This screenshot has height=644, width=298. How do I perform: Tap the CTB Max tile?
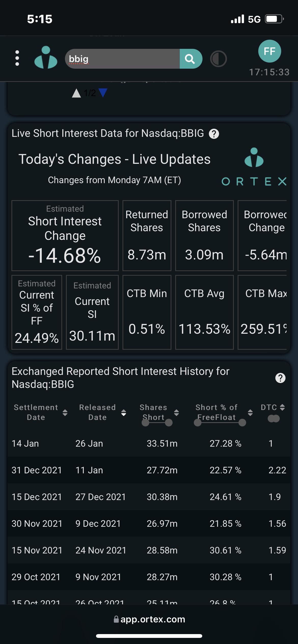point(262,312)
